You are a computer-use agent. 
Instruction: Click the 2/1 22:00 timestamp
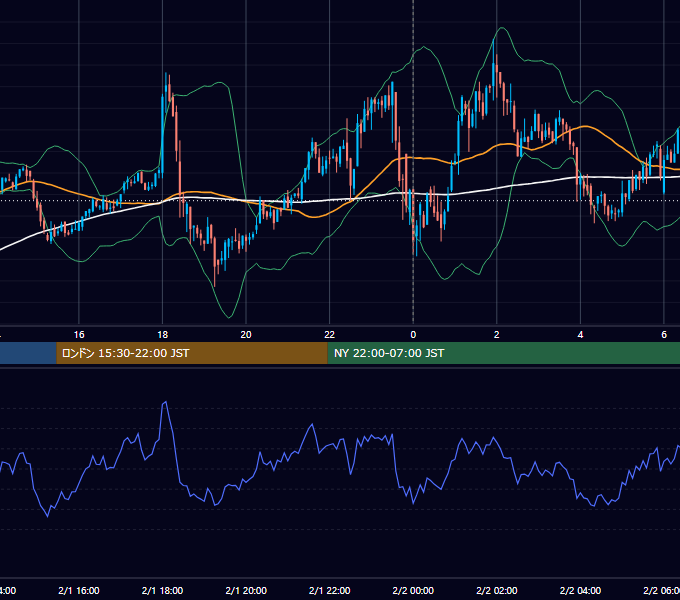[330, 590]
